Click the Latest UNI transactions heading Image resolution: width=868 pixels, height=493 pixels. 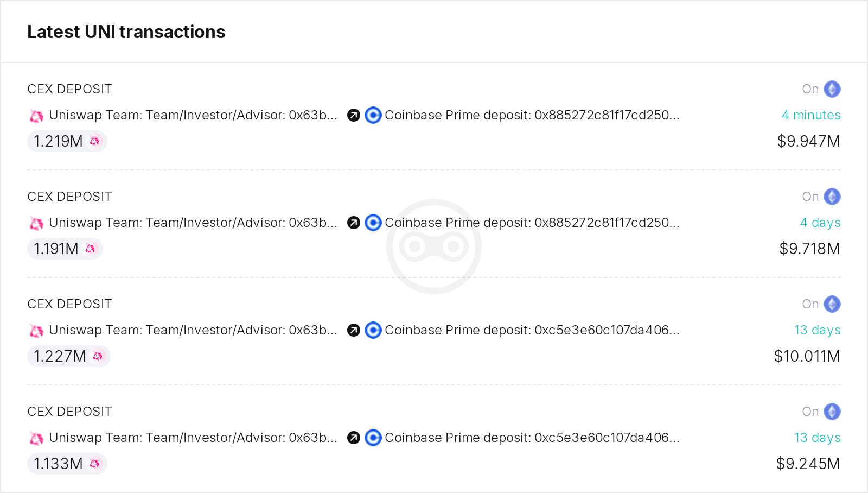[x=126, y=32]
